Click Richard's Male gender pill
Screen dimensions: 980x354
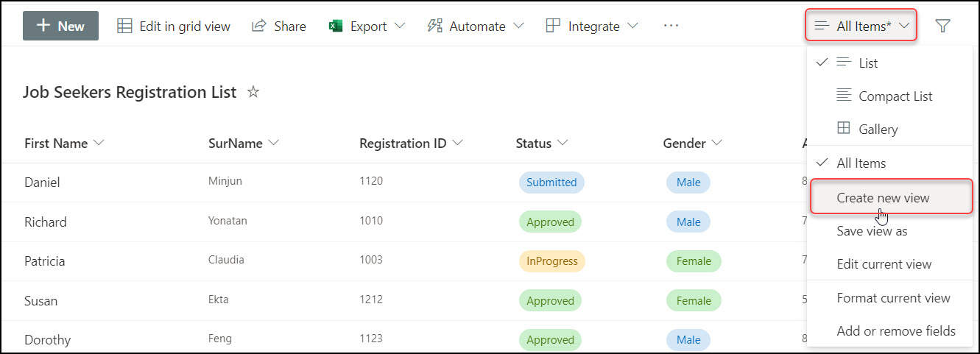(688, 222)
